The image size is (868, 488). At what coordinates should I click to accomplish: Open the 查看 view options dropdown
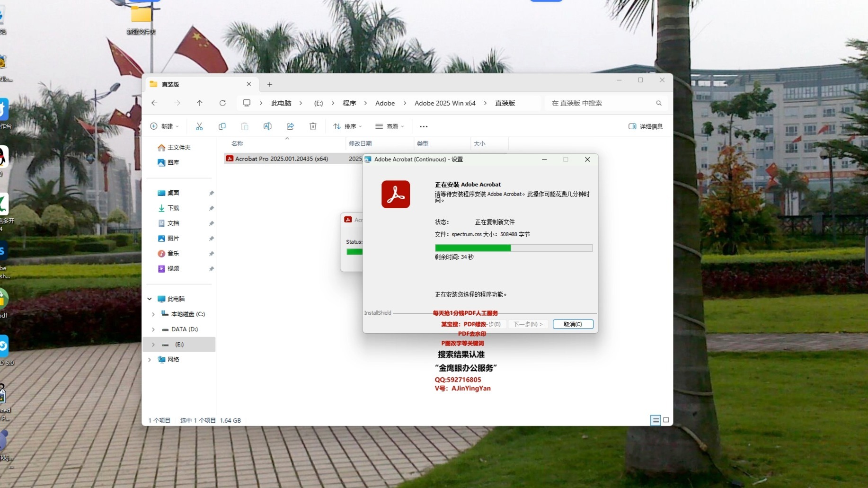pos(390,126)
